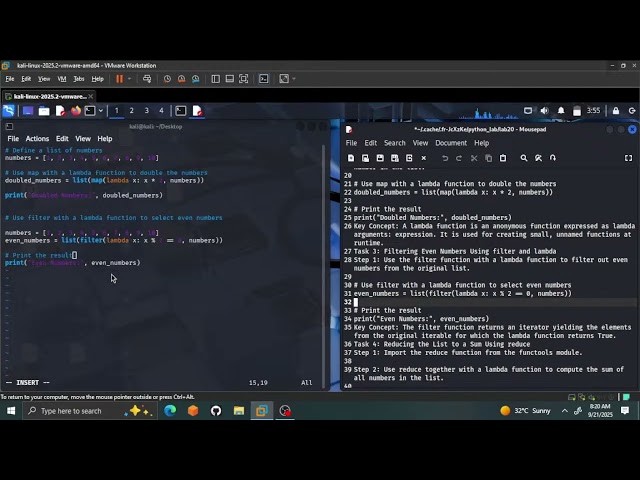The height and width of the screenshot is (480, 640).
Task: Launch Firefox from Kali panel
Action: click(76, 111)
